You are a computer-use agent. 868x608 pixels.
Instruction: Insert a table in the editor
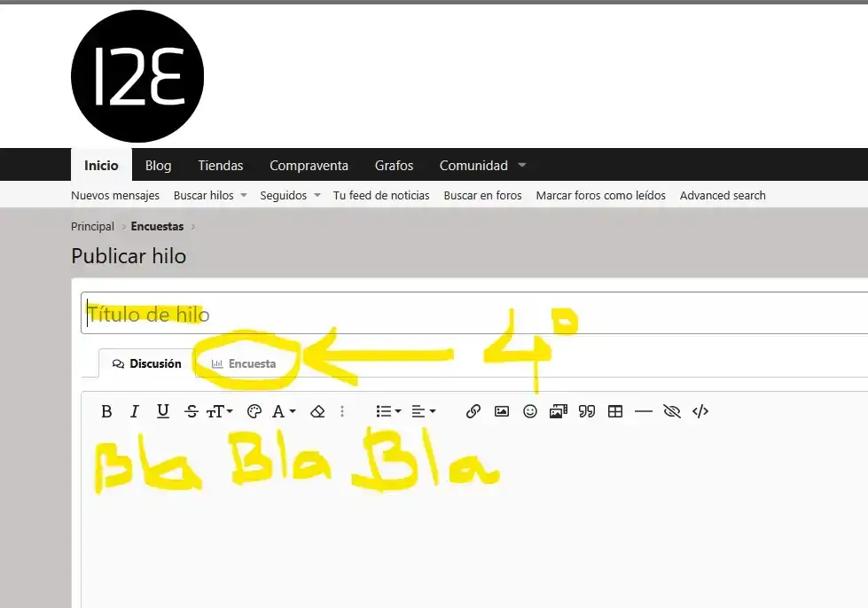[615, 411]
